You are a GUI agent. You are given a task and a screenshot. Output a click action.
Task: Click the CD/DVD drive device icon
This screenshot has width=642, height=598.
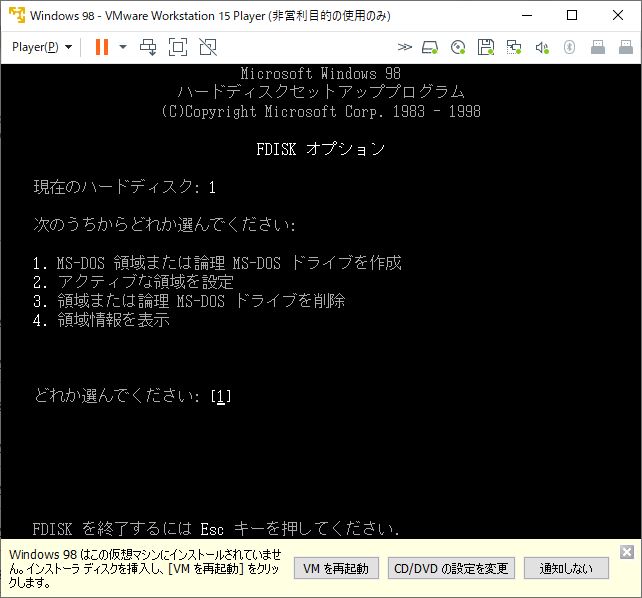458,47
